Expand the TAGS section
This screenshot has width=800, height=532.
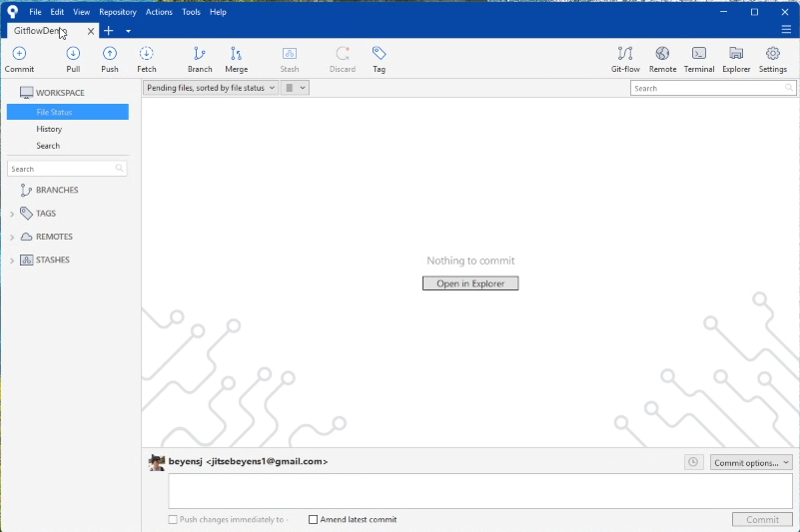tap(12, 214)
